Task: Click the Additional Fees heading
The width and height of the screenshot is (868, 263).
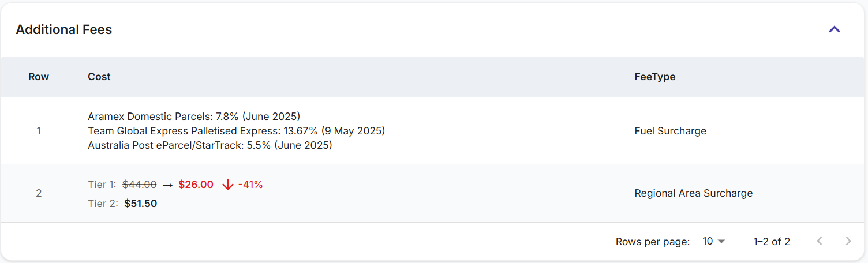Action: click(64, 29)
